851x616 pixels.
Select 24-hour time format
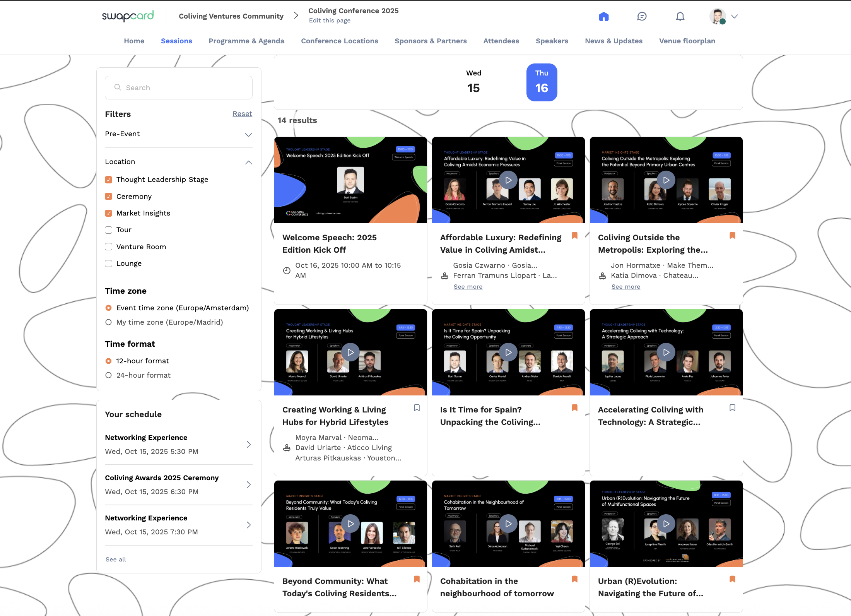[109, 375]
